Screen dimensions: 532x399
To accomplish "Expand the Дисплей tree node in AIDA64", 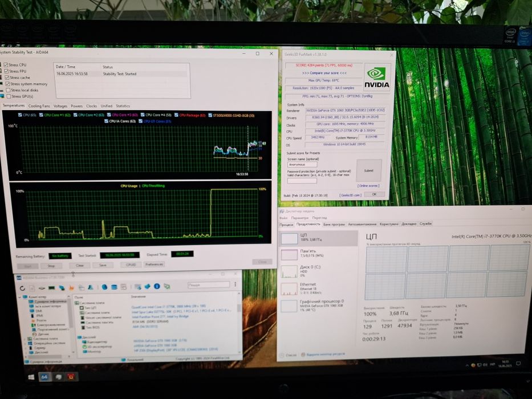I will [26, 352].
